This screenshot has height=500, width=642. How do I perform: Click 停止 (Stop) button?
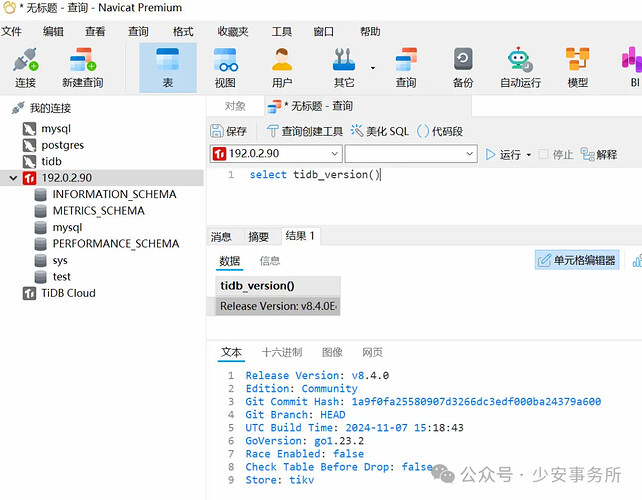556,154
